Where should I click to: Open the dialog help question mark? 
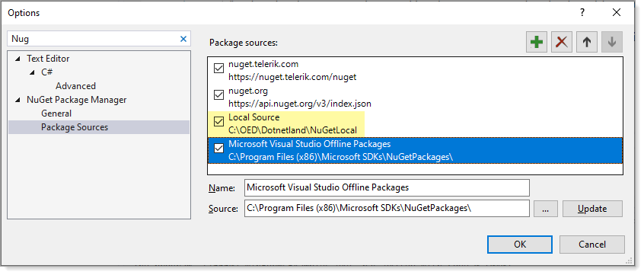click(x=582, y=13)
